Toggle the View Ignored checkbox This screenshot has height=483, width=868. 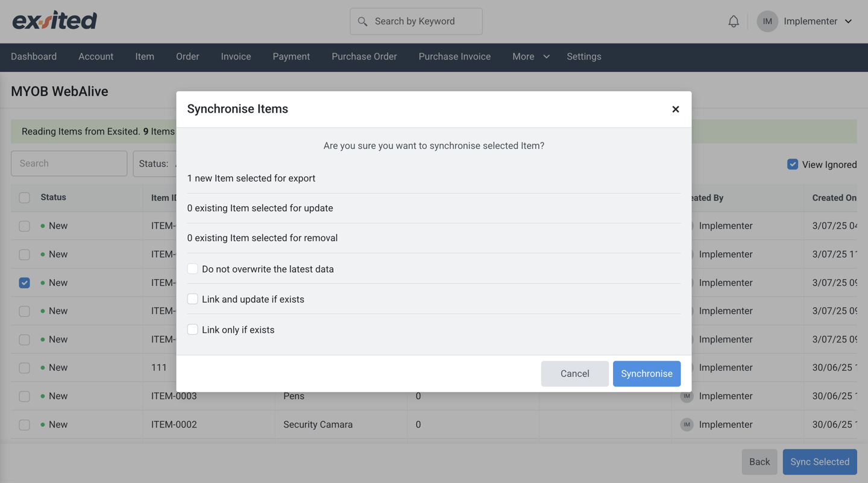[x=793, y=164]
